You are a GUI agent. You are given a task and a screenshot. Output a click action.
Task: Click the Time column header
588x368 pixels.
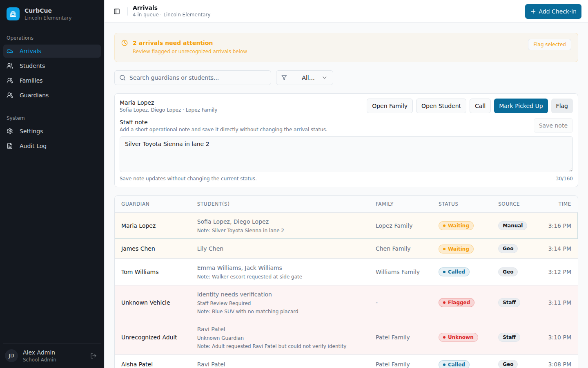tap(565, 204)
